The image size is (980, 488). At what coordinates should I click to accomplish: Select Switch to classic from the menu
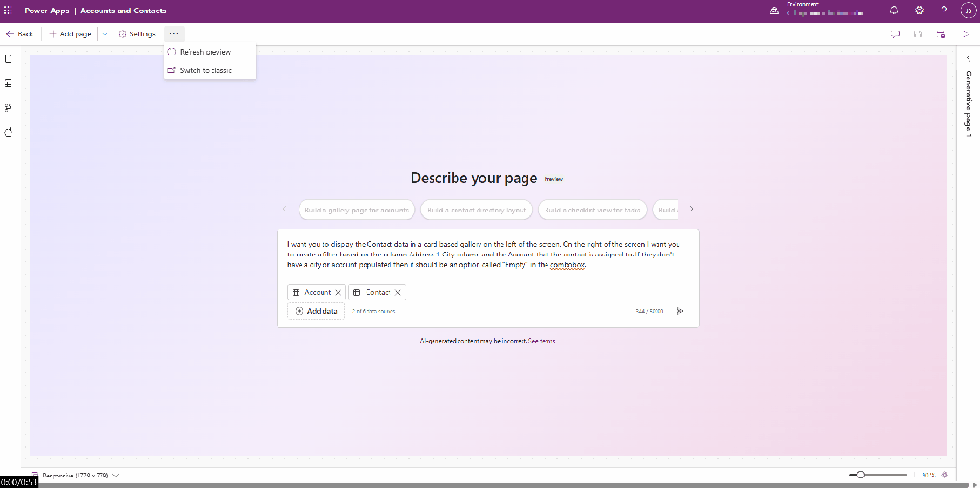[x=205, y=70]
